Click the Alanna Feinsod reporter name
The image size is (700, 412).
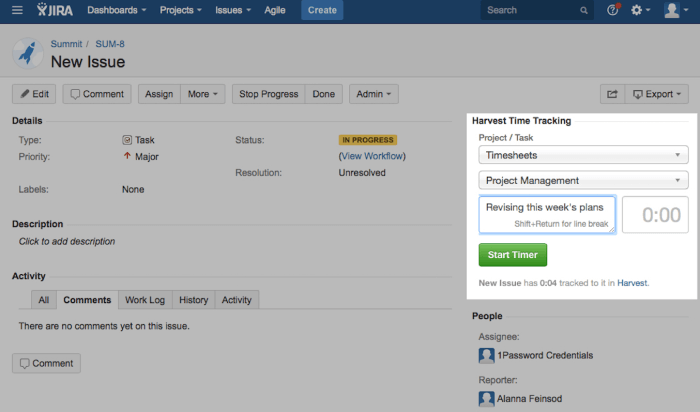coord(529,399)
